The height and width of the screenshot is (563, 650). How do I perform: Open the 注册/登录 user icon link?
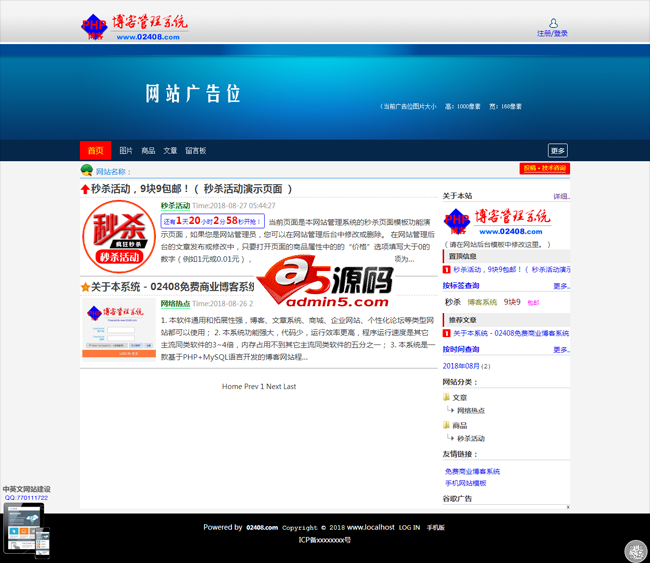click(x=553, y=28)
